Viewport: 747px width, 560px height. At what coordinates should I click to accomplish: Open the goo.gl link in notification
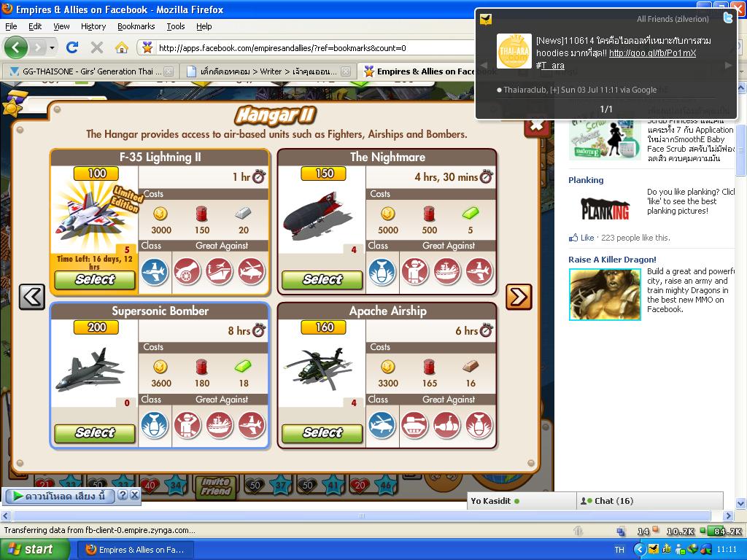[x=652, y=52]
